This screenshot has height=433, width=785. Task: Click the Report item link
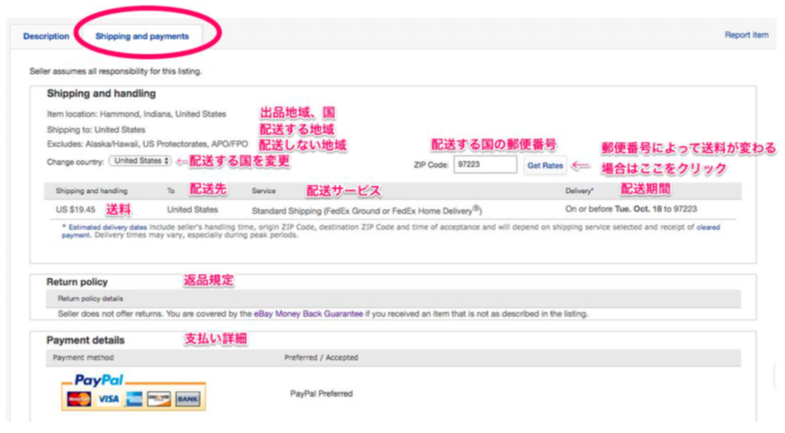click(x=746, y=35)
